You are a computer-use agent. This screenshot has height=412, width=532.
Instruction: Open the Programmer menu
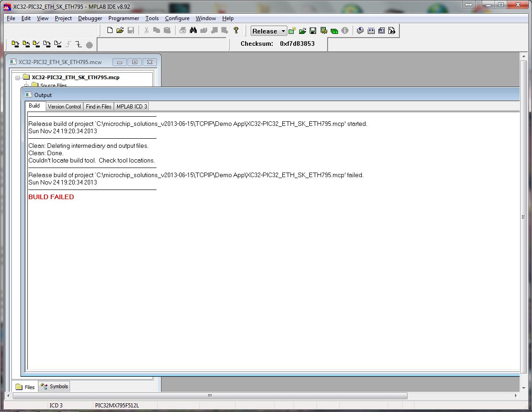coord(124,18)
